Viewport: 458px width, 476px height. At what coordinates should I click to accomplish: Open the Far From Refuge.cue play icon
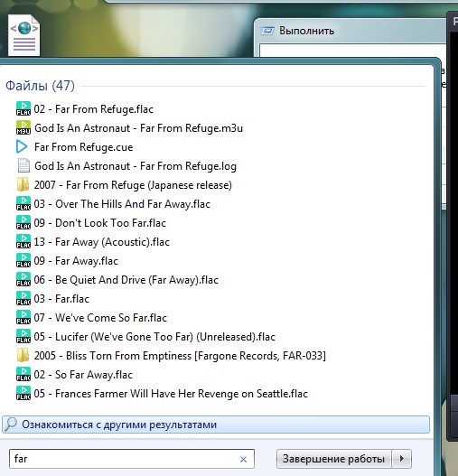pos(22,146)
